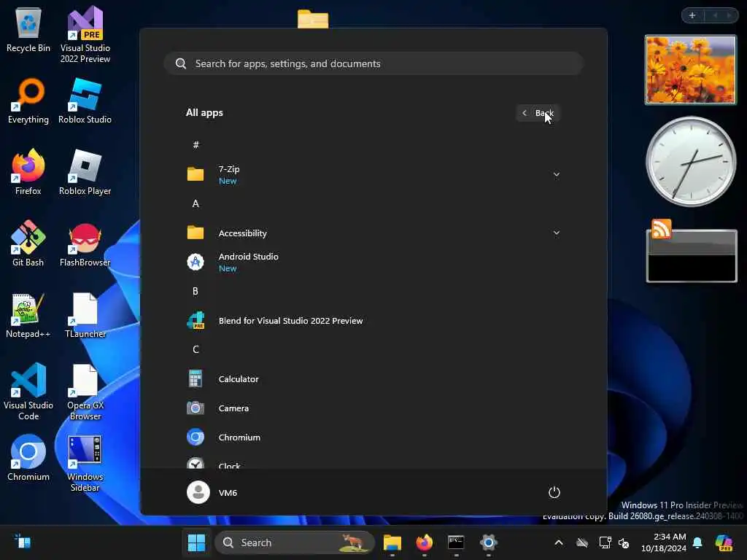Open Git Bash desktop shortcut
The height and width of the screenshot is (560, 747).
[28, 244]
